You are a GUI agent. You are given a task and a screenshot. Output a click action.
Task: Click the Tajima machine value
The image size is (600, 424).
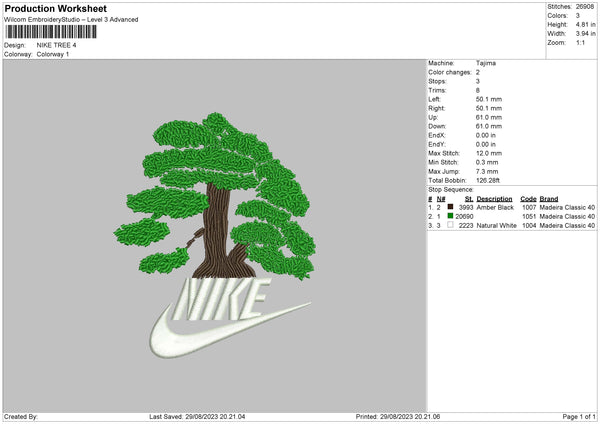click(486, 63)
